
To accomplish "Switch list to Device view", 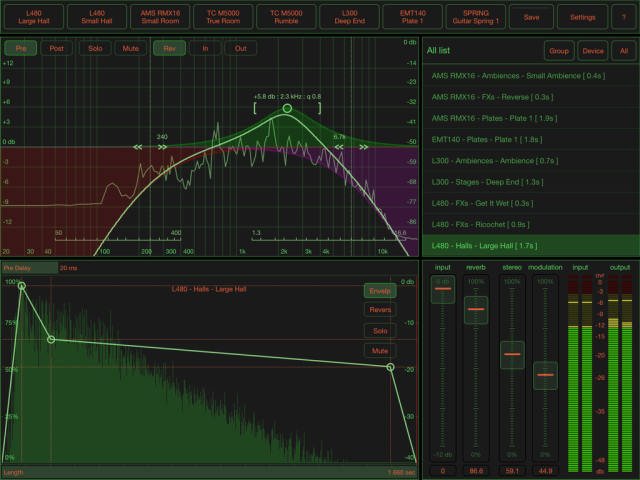I will [x=593, y=51].
